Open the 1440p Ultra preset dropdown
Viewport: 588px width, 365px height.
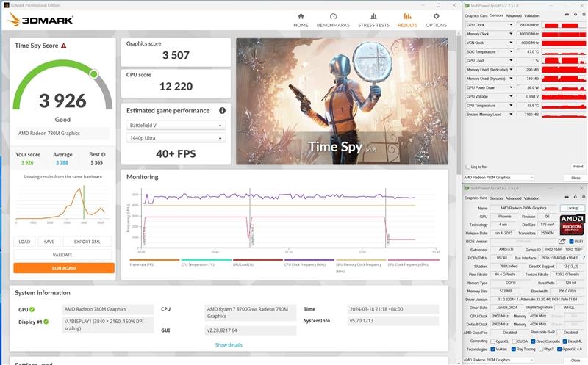click(175, 137)
